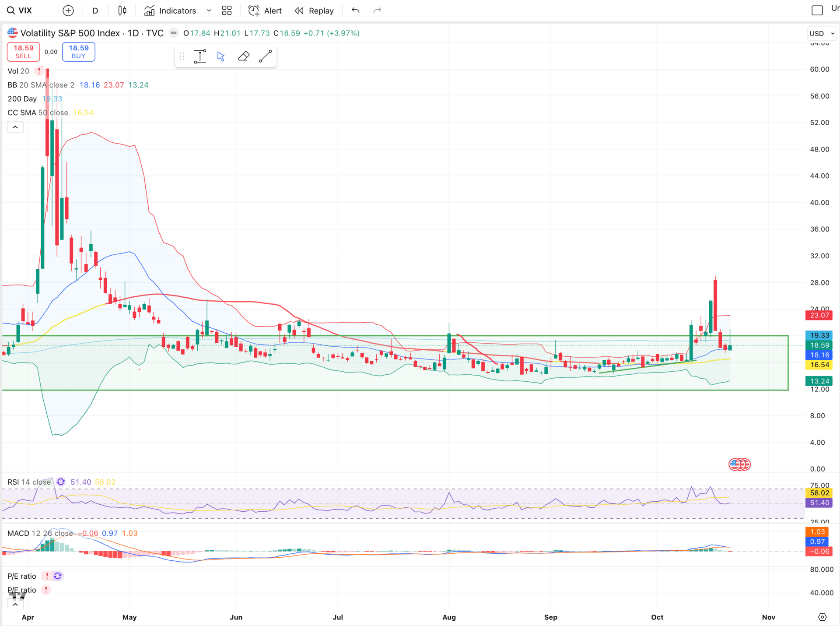Open the candlestick chart style selector
Viewport: 840px width, 626px height.
coord(122,11)
